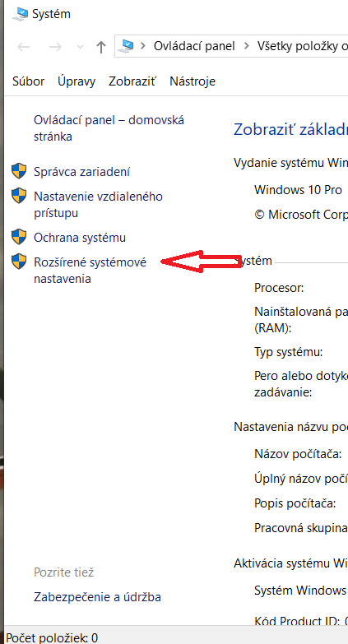The width and height of the screenshot is (348, 644).
Task: Click the computer icon in address bar
Action: (x=128, y=46)
